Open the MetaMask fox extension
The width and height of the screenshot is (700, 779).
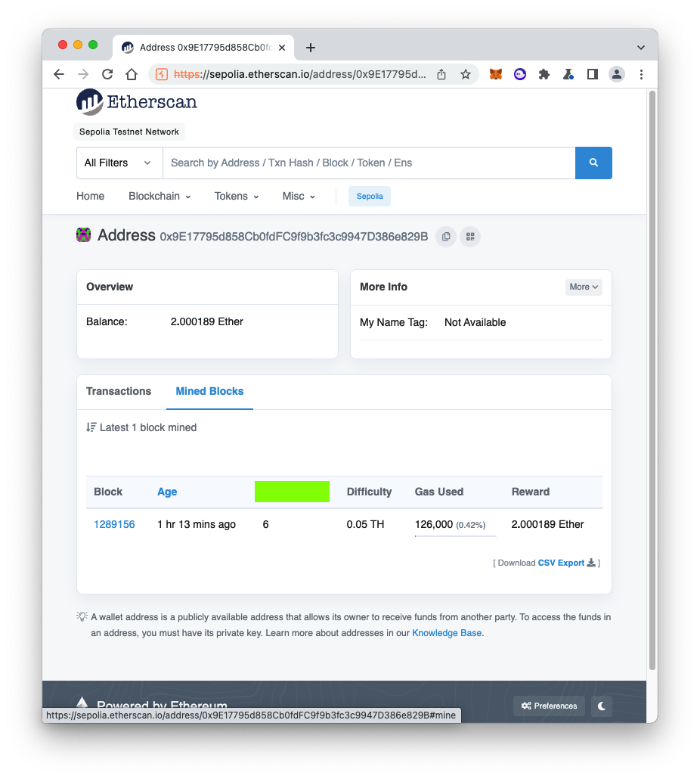[x=495, y=75]
